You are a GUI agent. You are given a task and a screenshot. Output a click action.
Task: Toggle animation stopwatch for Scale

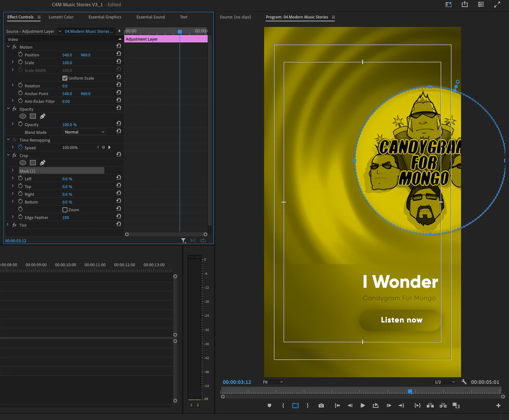point(20,62)
